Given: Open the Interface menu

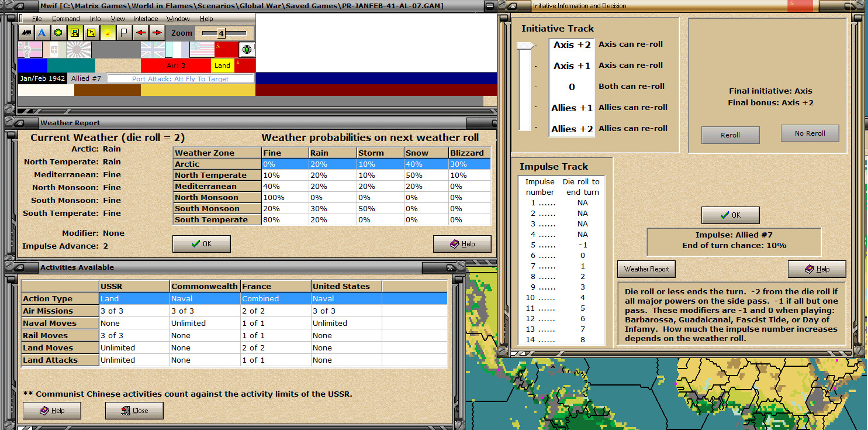Looking at the screenshot, I should click(146, 19).
